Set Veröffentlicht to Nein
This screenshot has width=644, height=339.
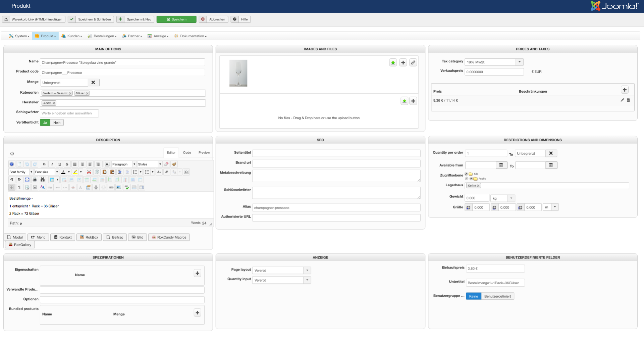click(57, 123)
